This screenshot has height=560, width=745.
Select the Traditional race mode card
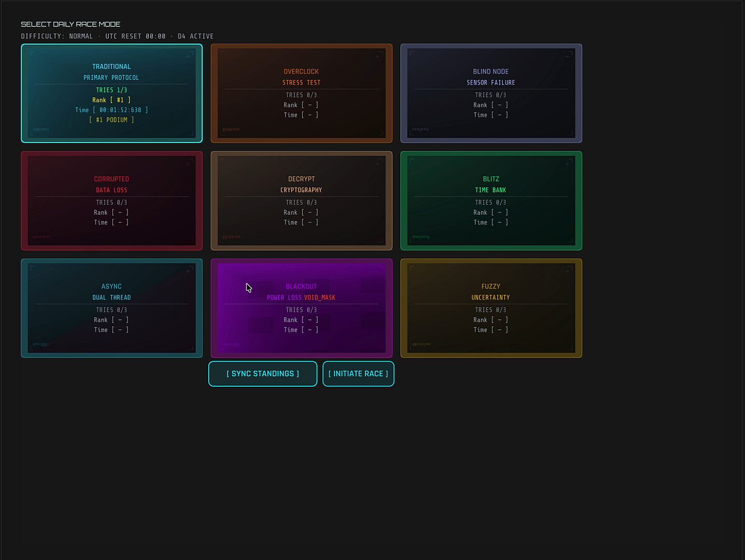(111, 93)
